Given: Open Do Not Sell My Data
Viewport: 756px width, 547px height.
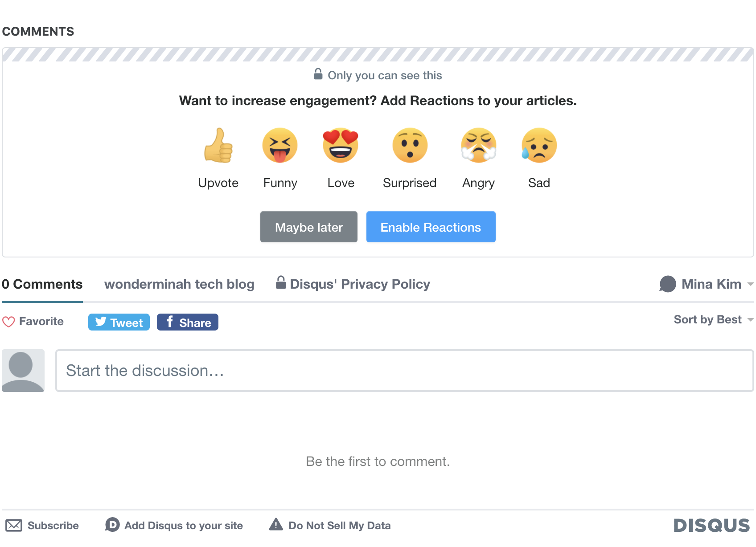Looking at the screenshot, I should (330, 526).
